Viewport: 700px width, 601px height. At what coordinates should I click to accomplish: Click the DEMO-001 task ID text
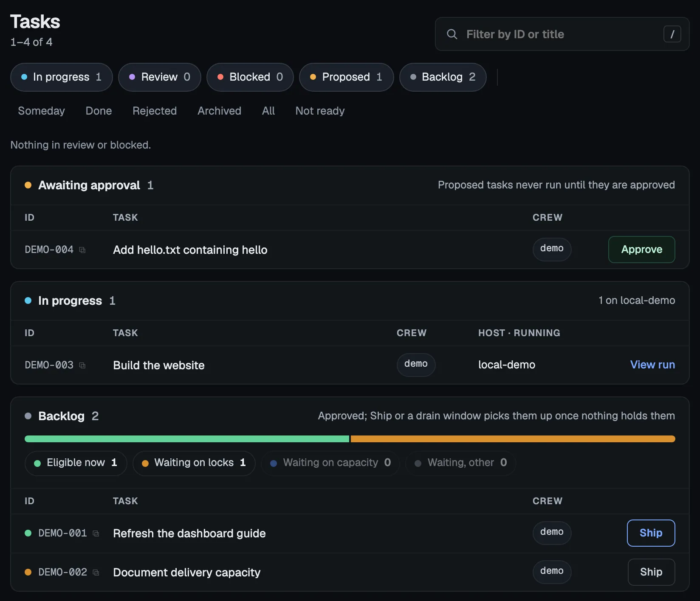click(x=63, y=534)
